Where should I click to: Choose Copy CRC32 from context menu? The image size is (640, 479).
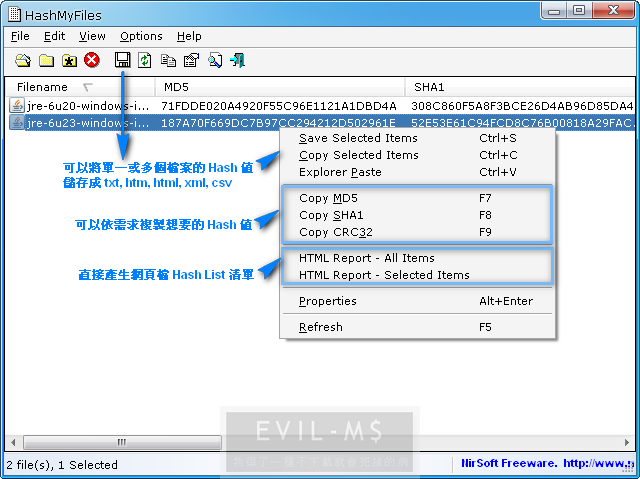(417, 232)
